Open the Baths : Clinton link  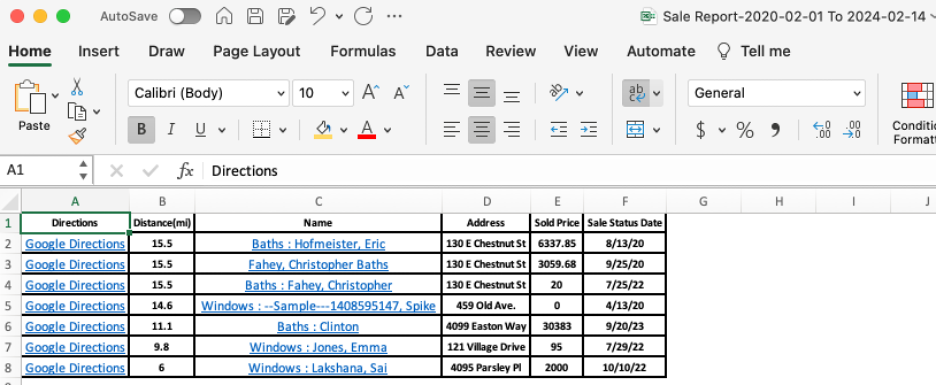click(318, 326)
